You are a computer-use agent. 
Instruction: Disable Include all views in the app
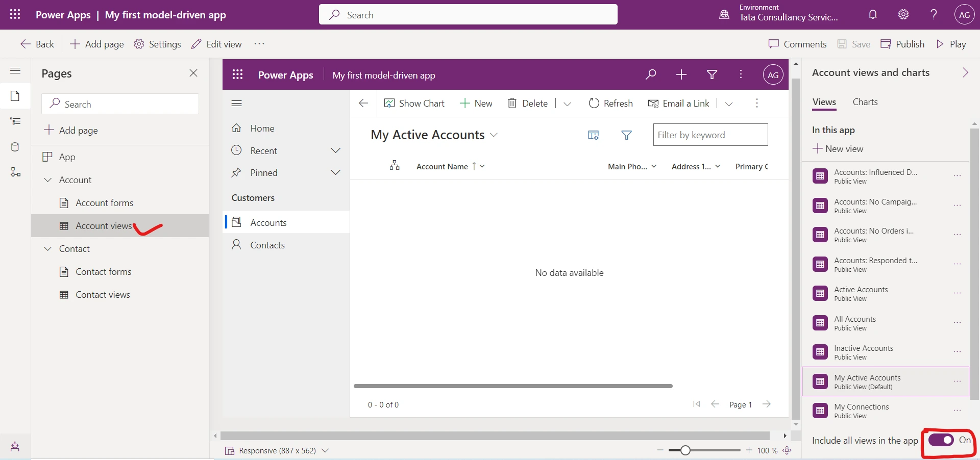pos(942,441)
